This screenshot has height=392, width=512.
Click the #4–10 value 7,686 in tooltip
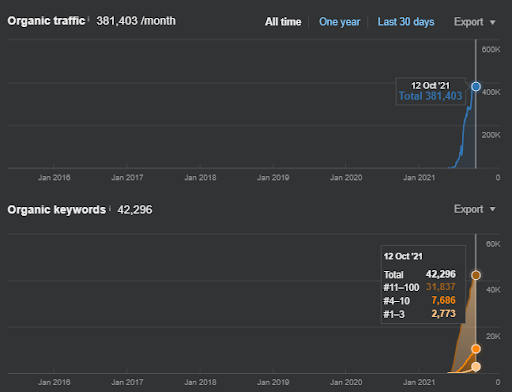(443, 300)
